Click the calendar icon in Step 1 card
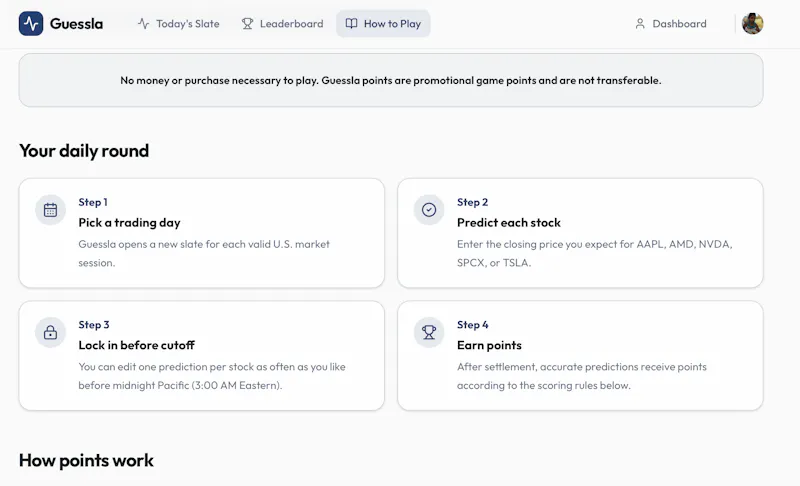This screenshot has width=800, height=486. click(50, 210)
